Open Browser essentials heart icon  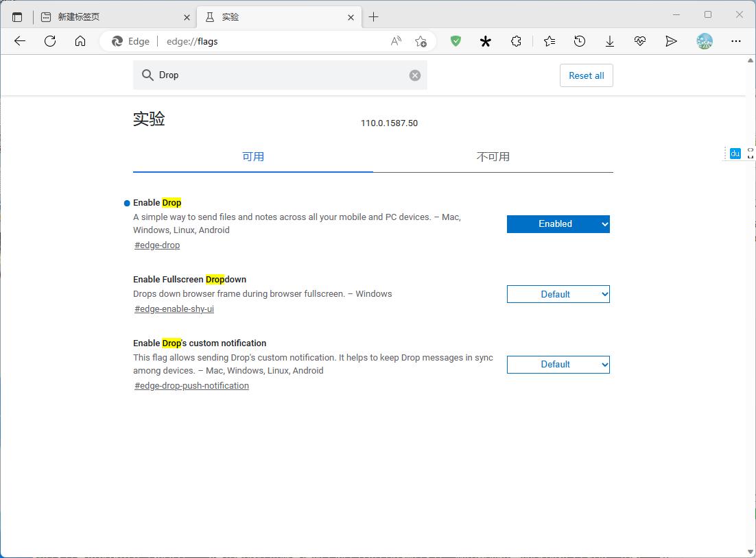(x=640, y=41)
